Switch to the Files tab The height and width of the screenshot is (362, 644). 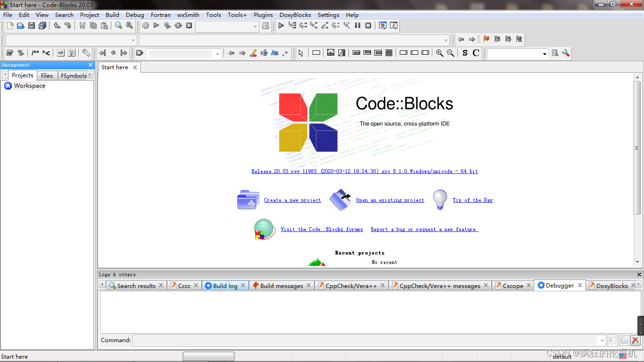tap(47, 75)
